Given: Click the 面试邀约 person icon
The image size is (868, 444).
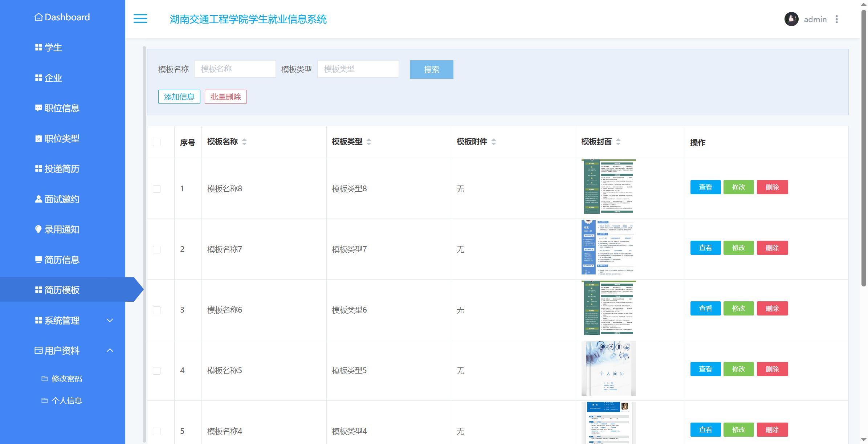Looking at the screenshot, I should pyautogui.click(x=38, y=199).
